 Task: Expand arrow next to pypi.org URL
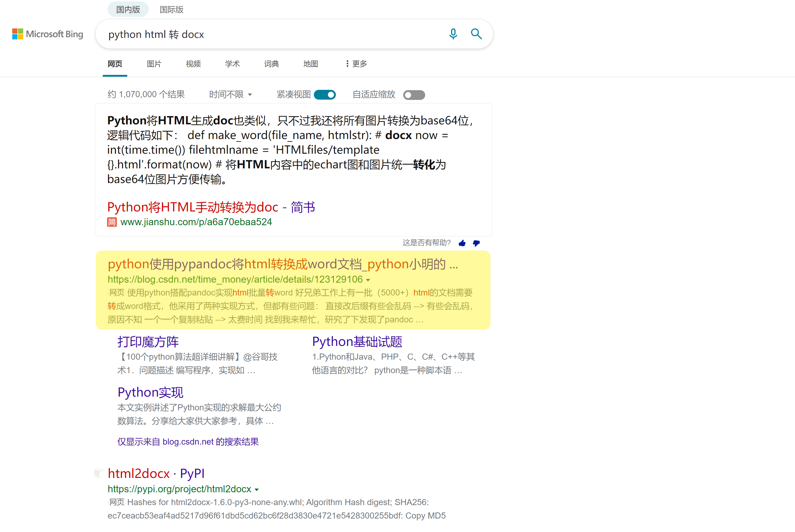coord(257,490)
